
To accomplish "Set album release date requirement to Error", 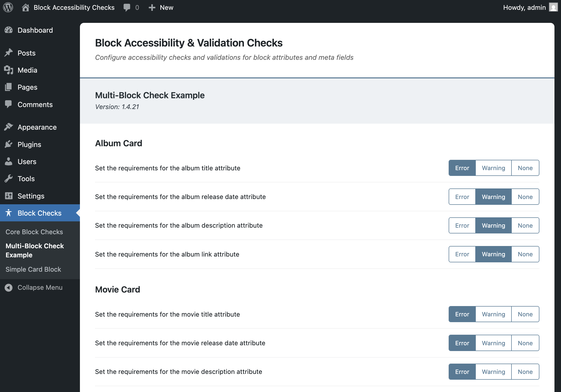I will (x=462, y=197).
